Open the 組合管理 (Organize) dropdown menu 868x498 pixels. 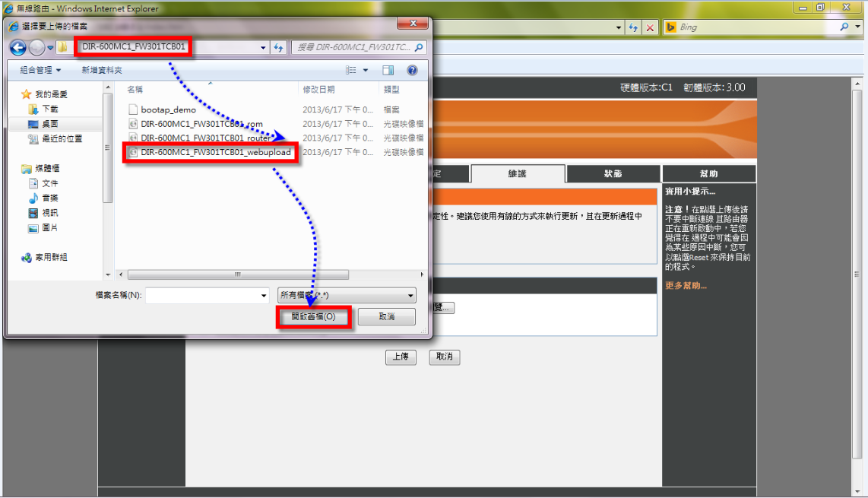pos(41,70)
